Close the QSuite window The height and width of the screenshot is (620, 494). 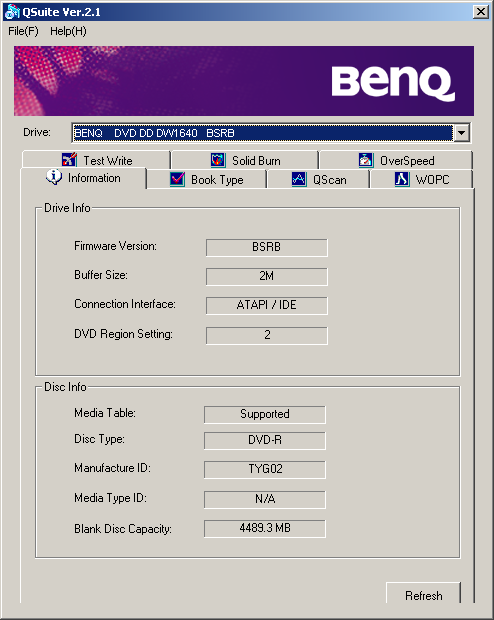click(481, 12)
